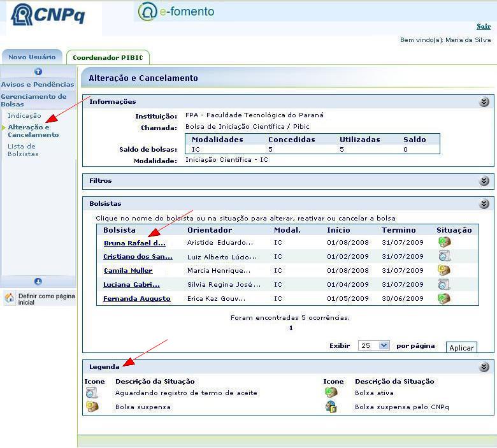
Task: Open Indicação in the sidebar menu
Action: point(24,116)
